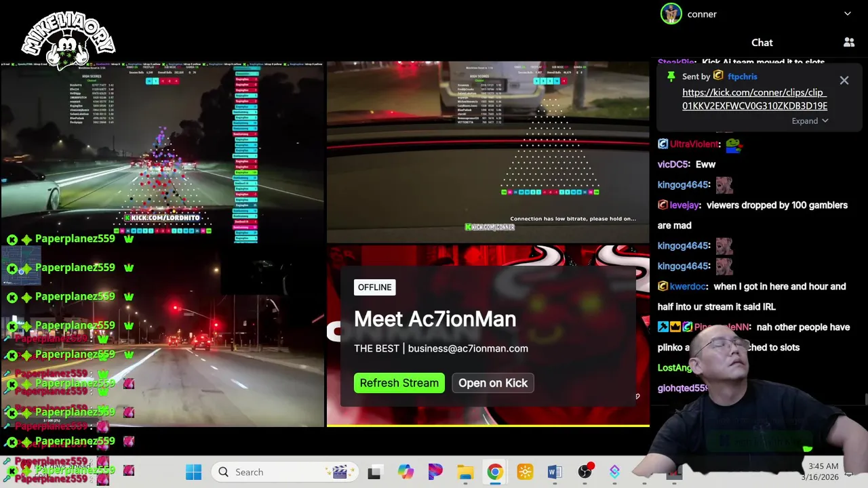Open OBS Studio from the taskbar
Screen dimensions: 868x488
coord(585,472)
